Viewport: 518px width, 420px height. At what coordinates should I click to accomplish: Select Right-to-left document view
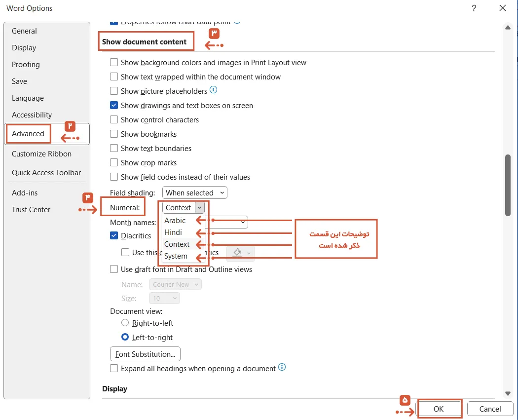[x=125, y=322]
